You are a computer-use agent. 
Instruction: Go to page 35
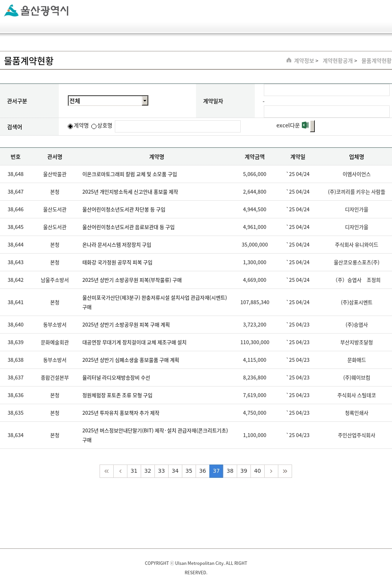pos(189,471)
